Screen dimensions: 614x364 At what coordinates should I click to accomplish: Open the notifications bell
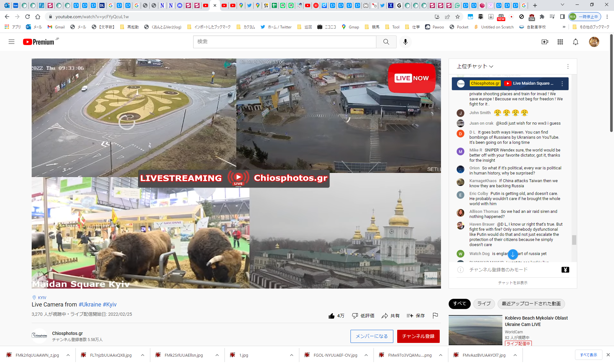tap(575, 42)
